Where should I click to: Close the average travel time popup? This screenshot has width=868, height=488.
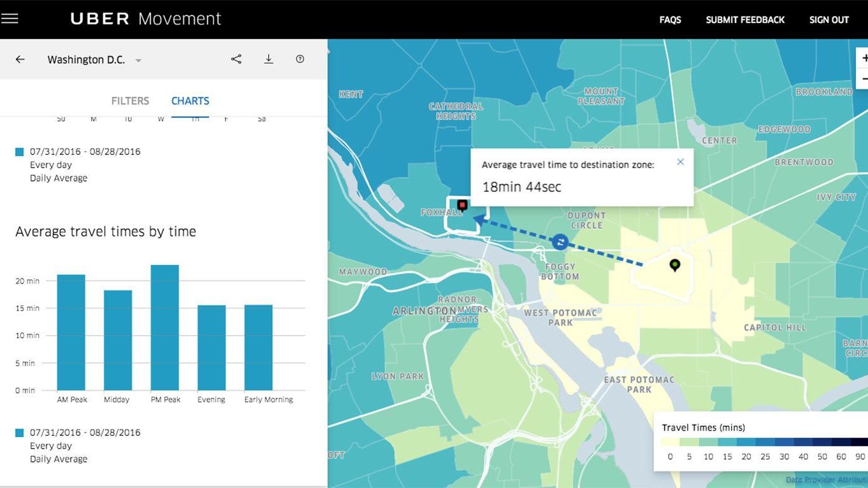click(680, 162)
